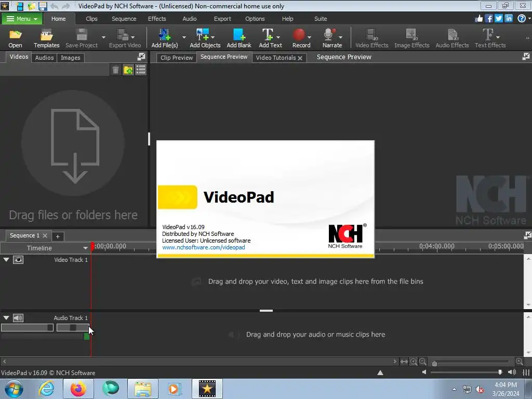
Task: Expand the Record dropdown arrow
Action: (x=309, y=37)
